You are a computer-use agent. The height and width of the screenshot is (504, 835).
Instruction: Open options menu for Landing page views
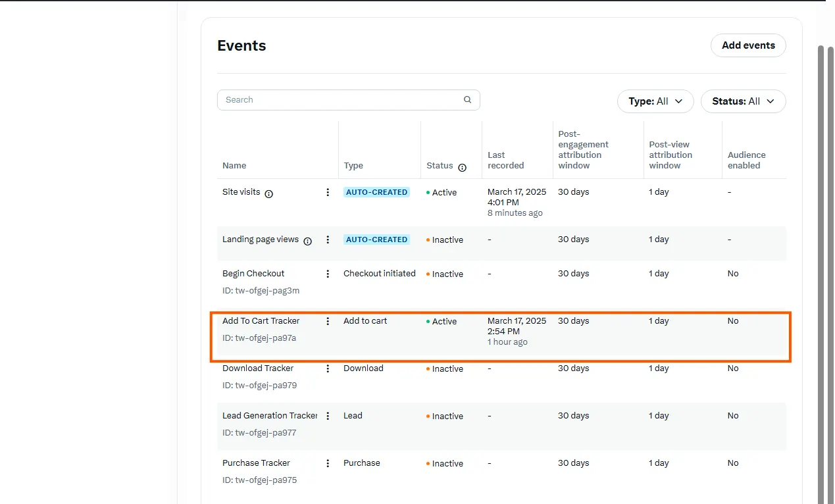328,239
